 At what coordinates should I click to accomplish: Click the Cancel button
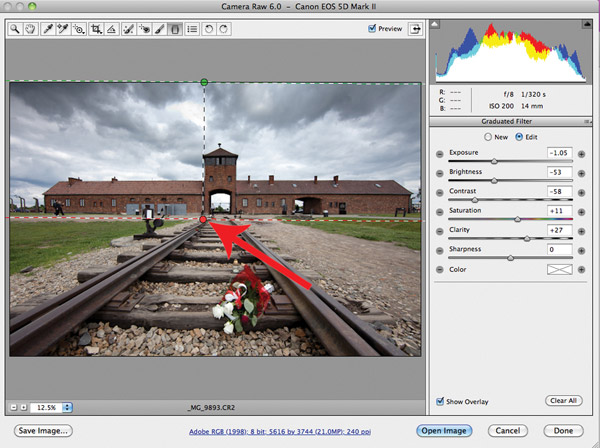(508, 431)
